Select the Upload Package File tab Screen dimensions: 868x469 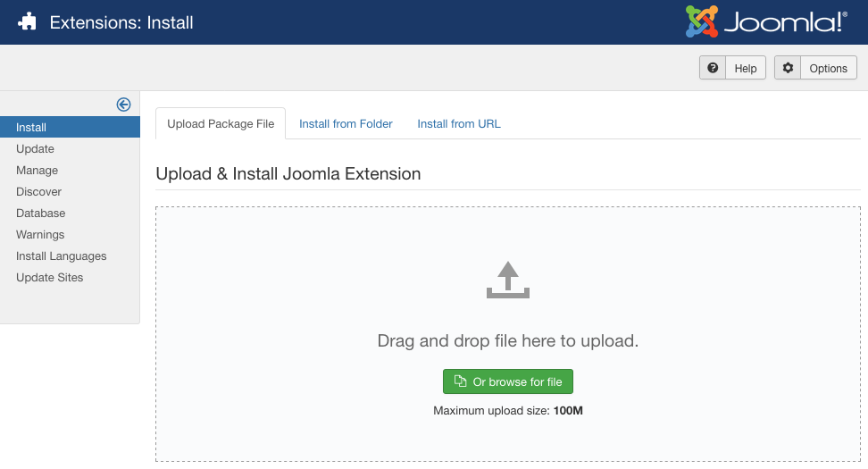pos(221,123)
